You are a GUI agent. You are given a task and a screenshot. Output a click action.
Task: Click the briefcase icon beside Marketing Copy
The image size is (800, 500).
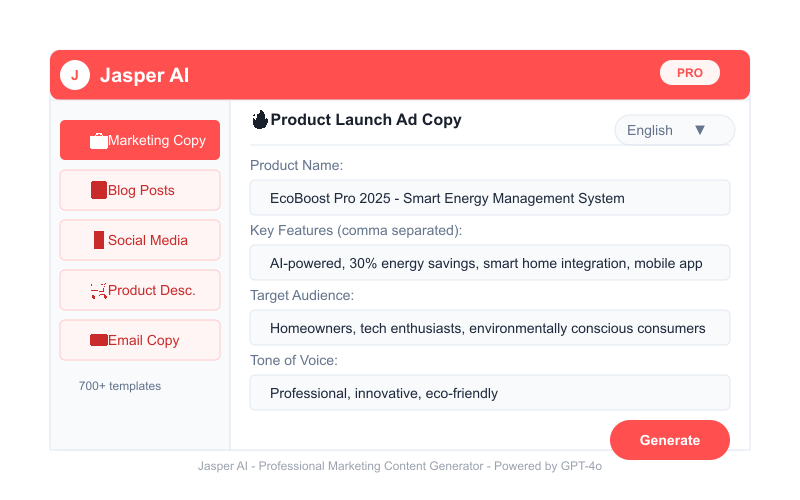click(x=98, y=141)
